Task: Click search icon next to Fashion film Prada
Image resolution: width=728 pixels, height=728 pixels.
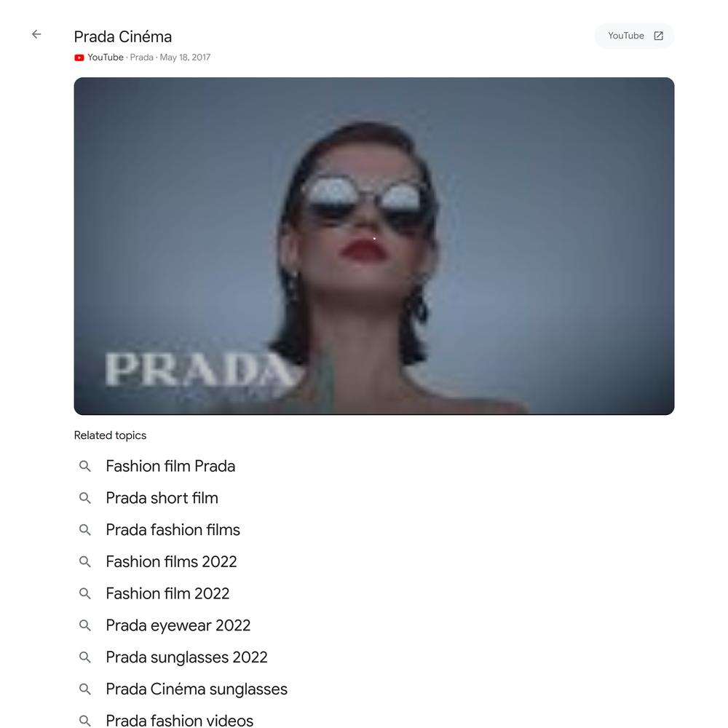Action: [85, 466]
